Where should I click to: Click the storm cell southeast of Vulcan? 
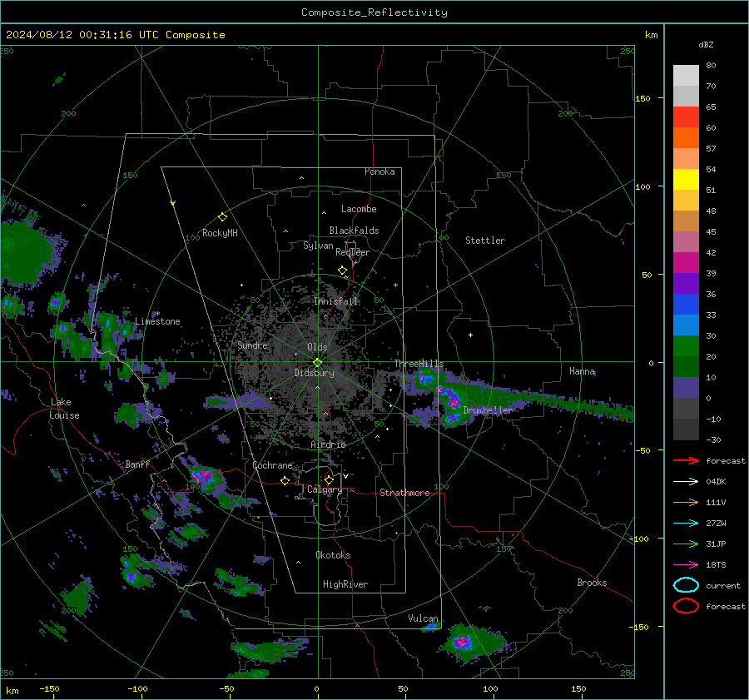(462, 643)
